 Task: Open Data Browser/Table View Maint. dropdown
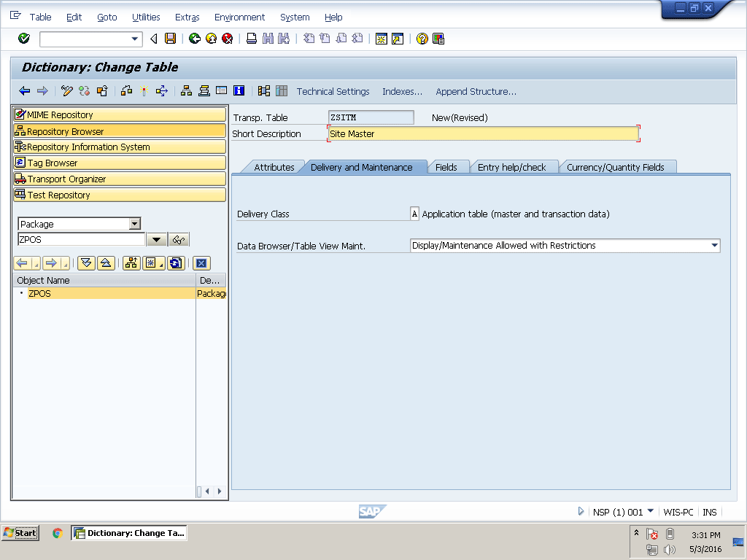coord(714,246)
